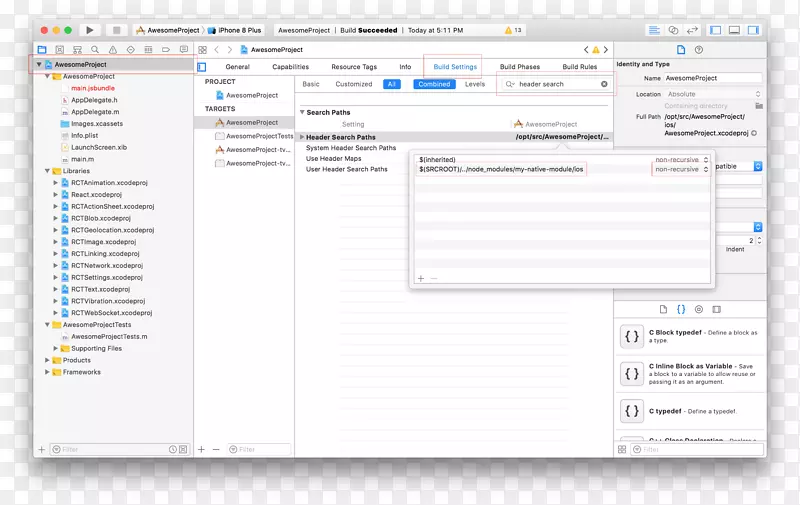Image resolution: width=800 pixels, height=505 pixels.
Task: Click plus button to add search path
Action: [x=420, y=278]
